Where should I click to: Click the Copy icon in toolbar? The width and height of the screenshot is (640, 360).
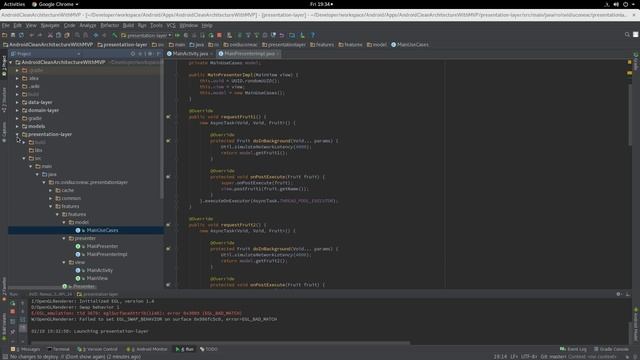[x=58, y=36]
